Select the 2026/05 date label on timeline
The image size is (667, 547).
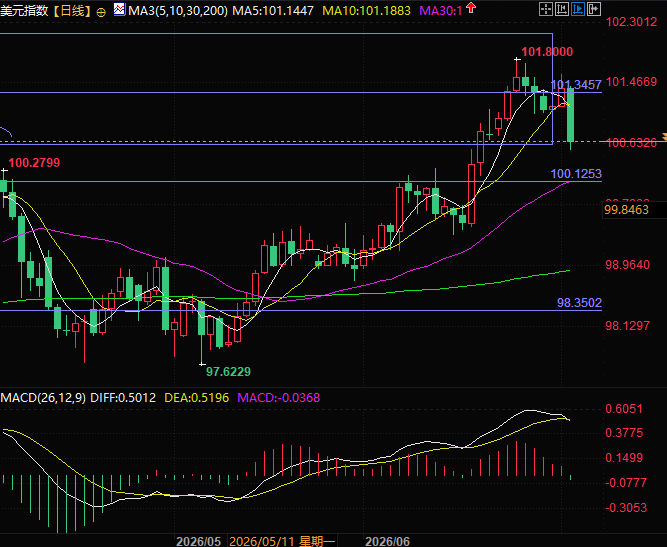199,541
